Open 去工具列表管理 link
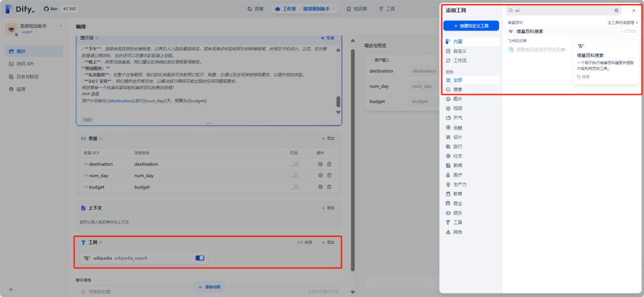 click(x=623, y=23)
